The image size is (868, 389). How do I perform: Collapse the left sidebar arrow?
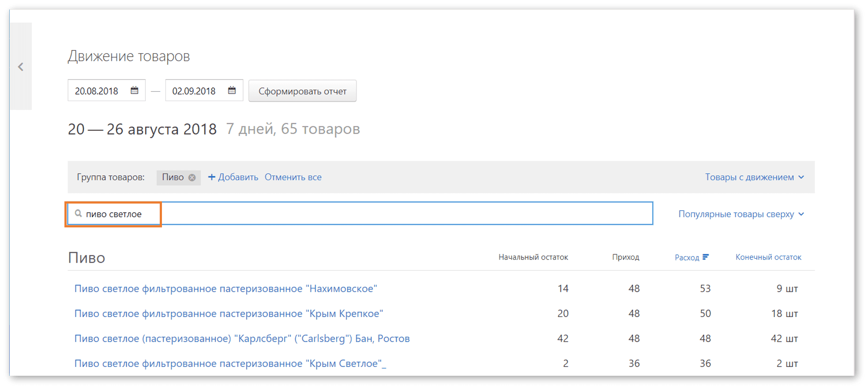click(x=21, y=67)
